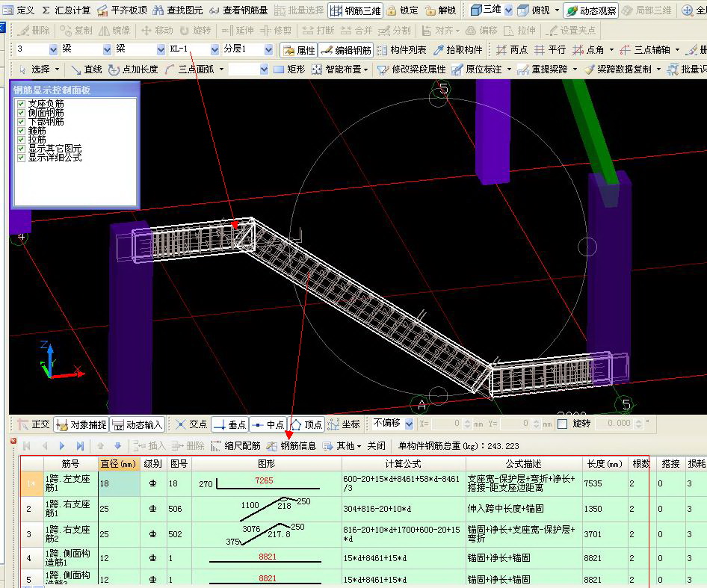Uncheck 支座负筋 checkbox
This screenshot has height=588, width=707.
point(21,104)
